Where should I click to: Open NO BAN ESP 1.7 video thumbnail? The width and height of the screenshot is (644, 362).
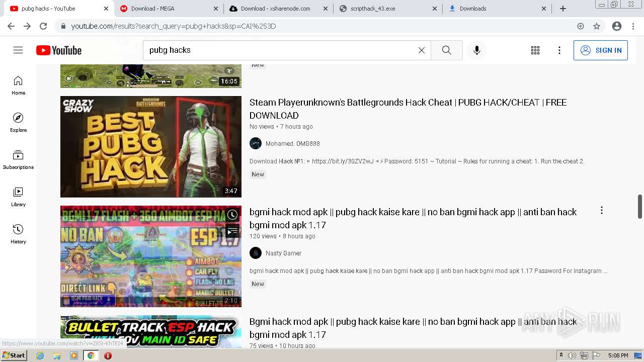coord(151,256)
